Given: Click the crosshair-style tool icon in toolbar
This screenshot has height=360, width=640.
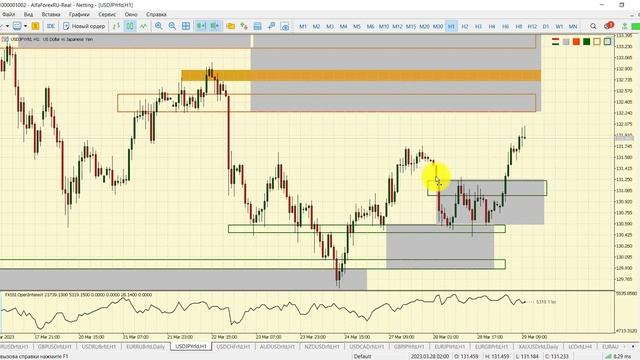Looking at the screenshot, I should (x=271, y=26).
